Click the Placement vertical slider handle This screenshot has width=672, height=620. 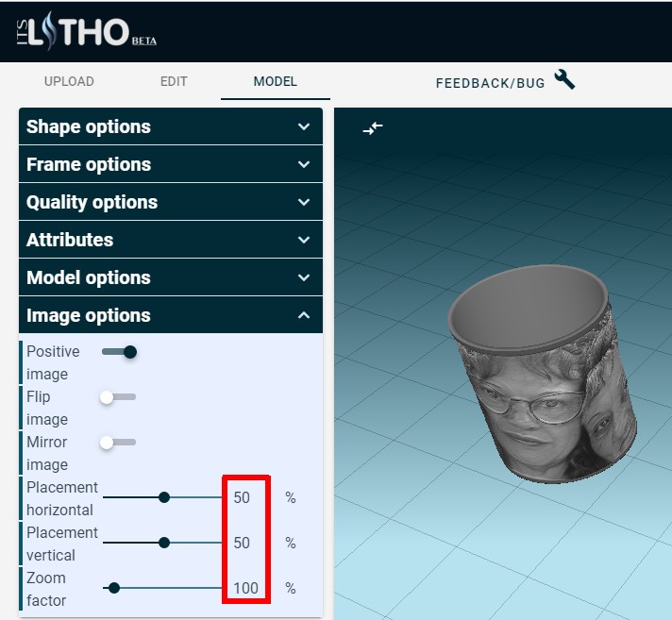pyautogui.click(x=163, y=543)
